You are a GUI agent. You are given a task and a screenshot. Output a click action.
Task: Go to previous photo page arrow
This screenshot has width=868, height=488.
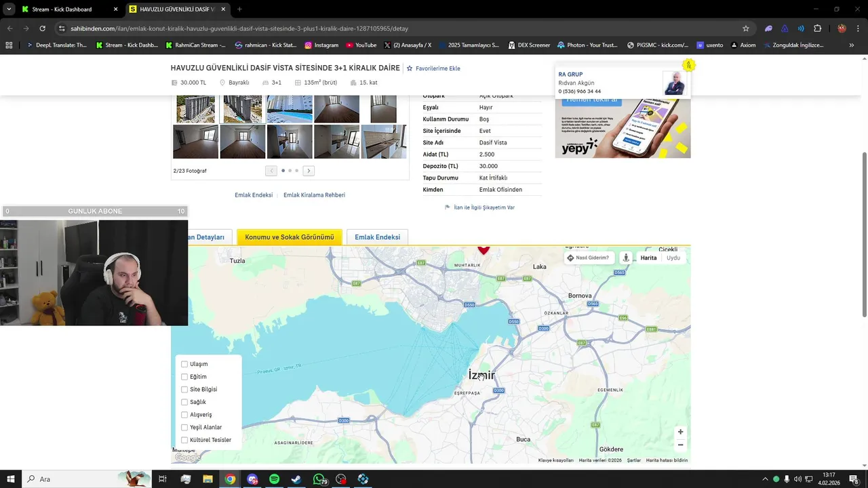[x=271, y=171]
